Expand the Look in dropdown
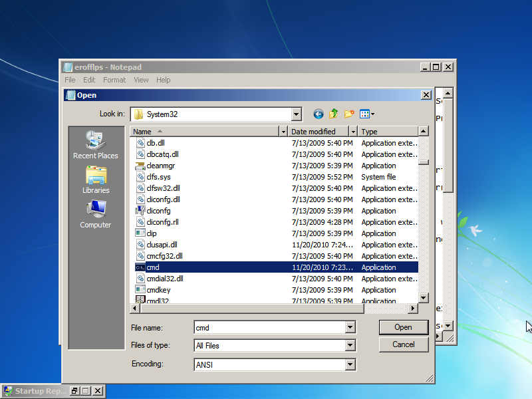 click(x=296, y=114)
